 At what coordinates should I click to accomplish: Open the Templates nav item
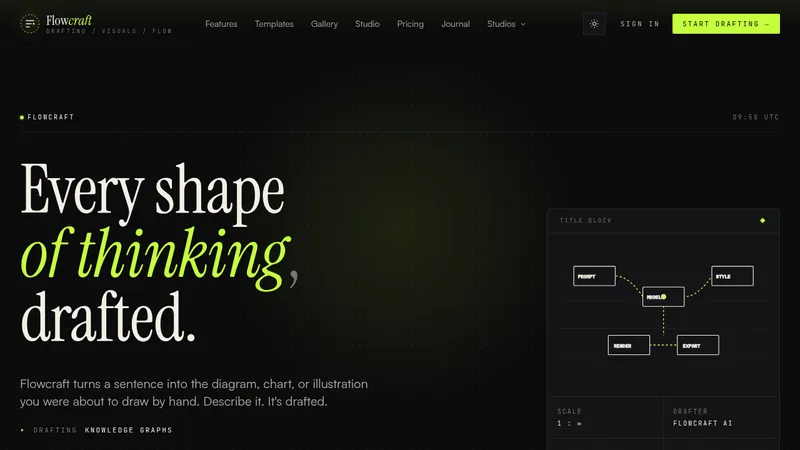coord(274,24)
